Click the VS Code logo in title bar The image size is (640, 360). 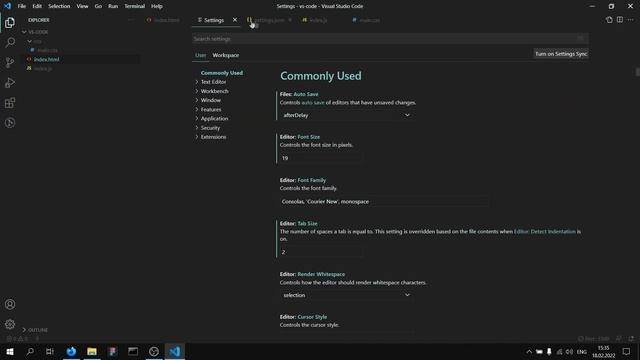pos(7,6)
